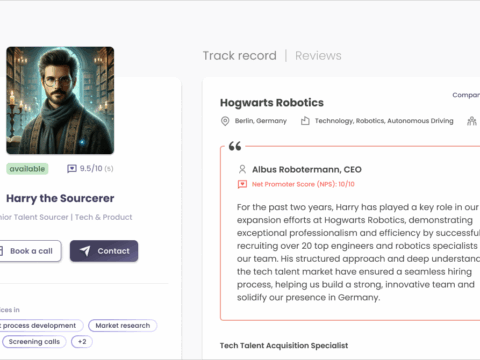Switch to the Reviews tab
Screen dimensions: 480x360
coord(318,56)
